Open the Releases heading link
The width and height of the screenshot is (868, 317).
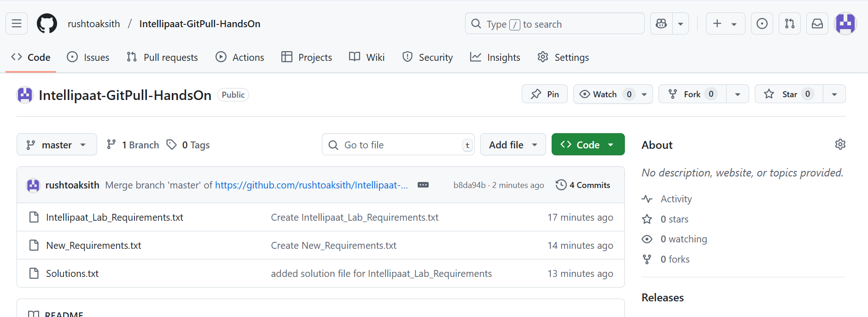pyautogui.click(x=663, y=297)
